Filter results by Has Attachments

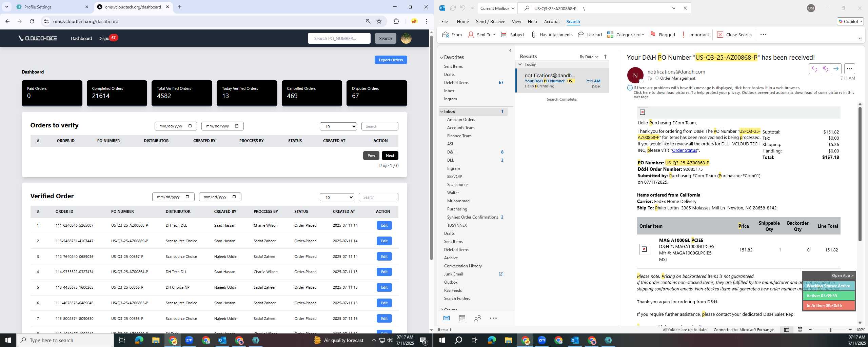(551, 35)
